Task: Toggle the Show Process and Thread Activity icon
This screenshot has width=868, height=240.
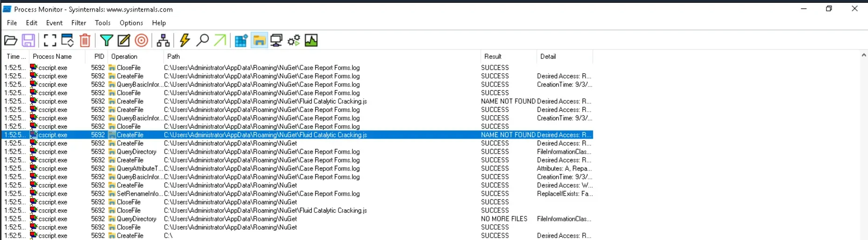Action: 294,41
